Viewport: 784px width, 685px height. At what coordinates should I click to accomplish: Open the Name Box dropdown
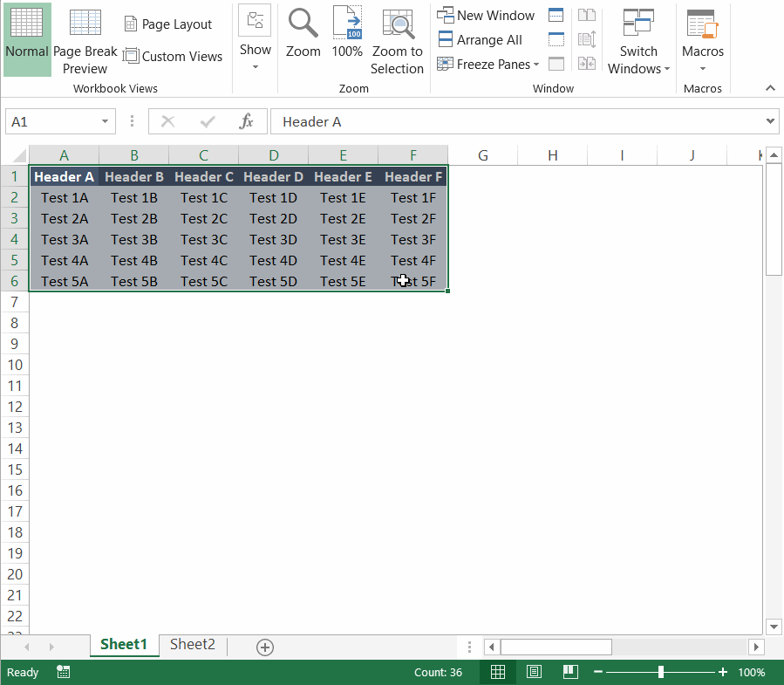click(105, 121)
